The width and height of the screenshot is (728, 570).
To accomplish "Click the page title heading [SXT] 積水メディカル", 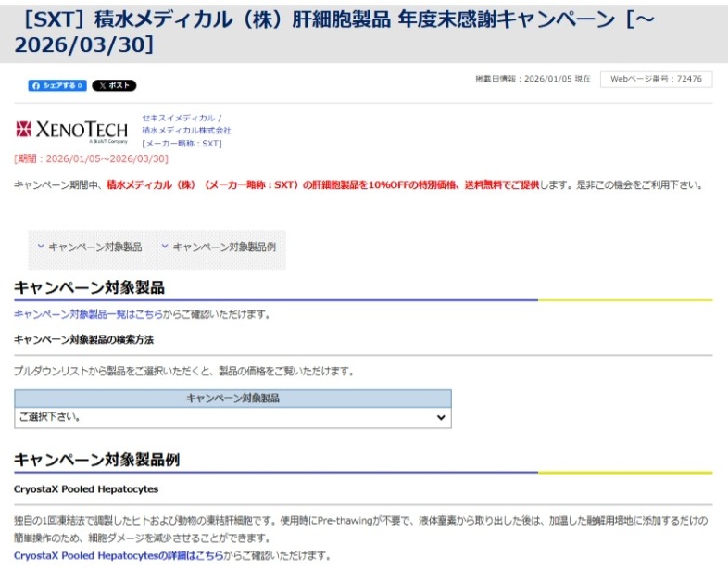I will tap(334, 32).
